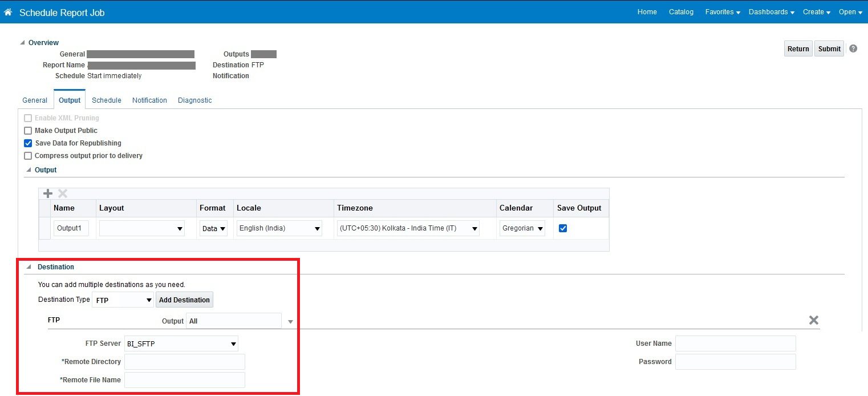The height and width of the screenshot is (396, 868).
Task: Toggle Make Output Public checkbox
Action: [x=28, y=131]
